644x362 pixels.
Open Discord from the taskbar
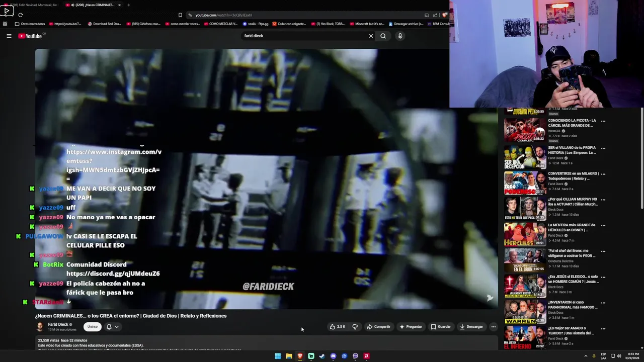[x=333, y=356]
